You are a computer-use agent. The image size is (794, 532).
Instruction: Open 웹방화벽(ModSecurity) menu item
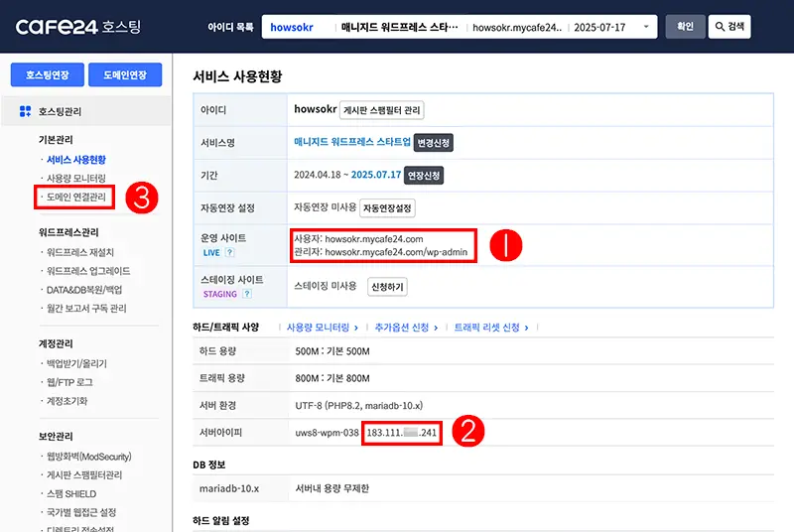pos(88,457)
